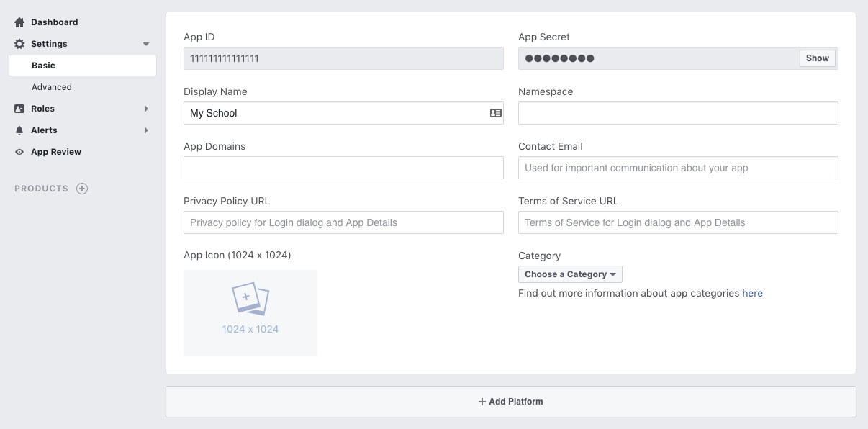Upload an image via App Icon placeholder
This screenshot has width=868, height=429.
(250, 312)
